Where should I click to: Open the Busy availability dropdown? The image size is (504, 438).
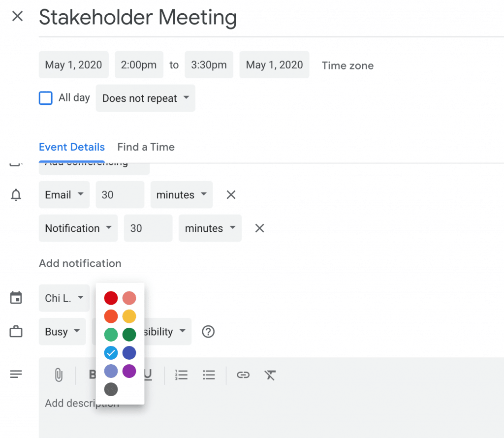tap(62, 332)
